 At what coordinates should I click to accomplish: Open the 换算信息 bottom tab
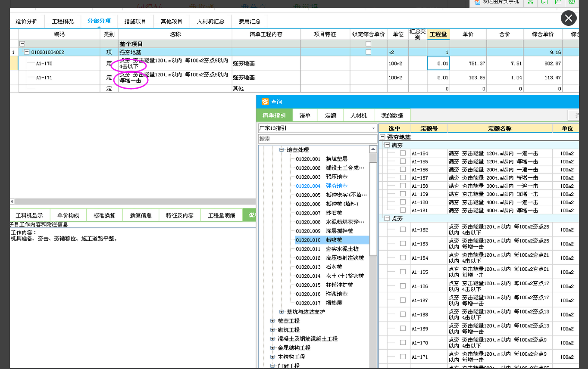coord(141,215)
